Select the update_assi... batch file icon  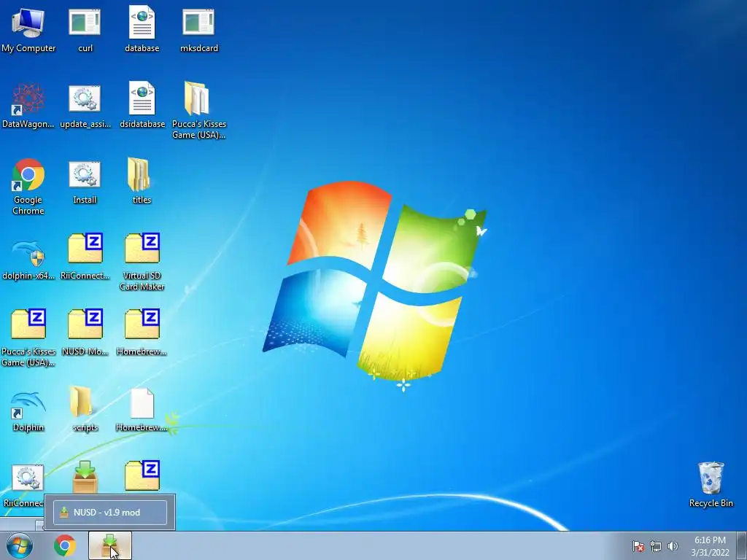point(85,106)
